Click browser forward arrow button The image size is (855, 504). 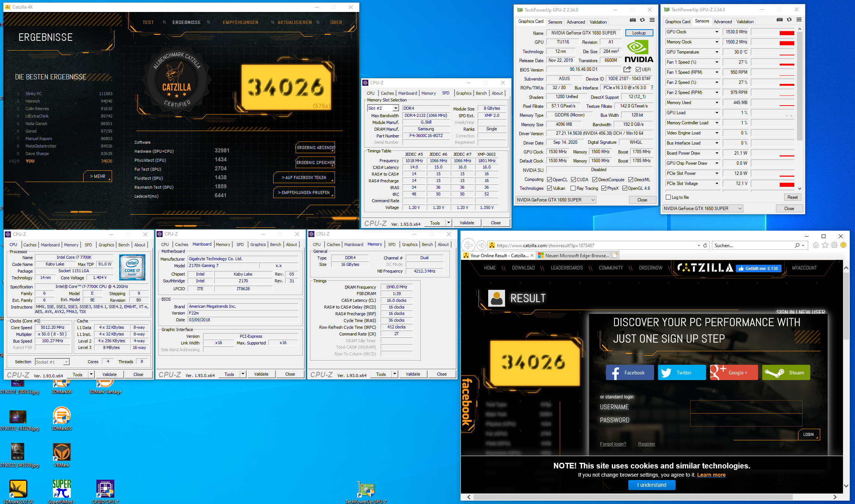[481, 245]
